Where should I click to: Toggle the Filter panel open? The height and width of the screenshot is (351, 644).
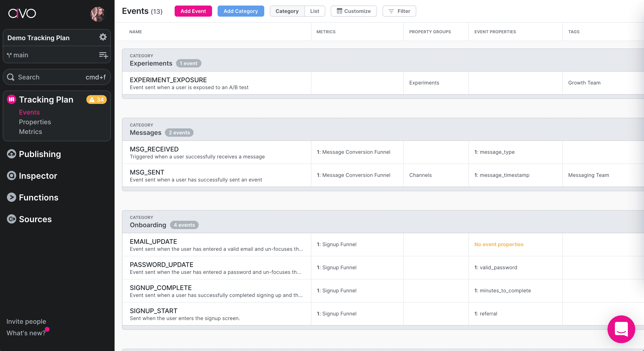pyautogui.click(x=399, y=11)
